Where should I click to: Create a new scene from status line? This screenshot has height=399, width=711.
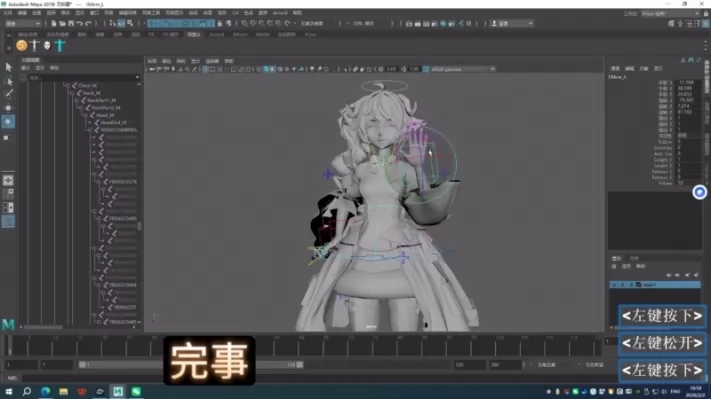54,24
